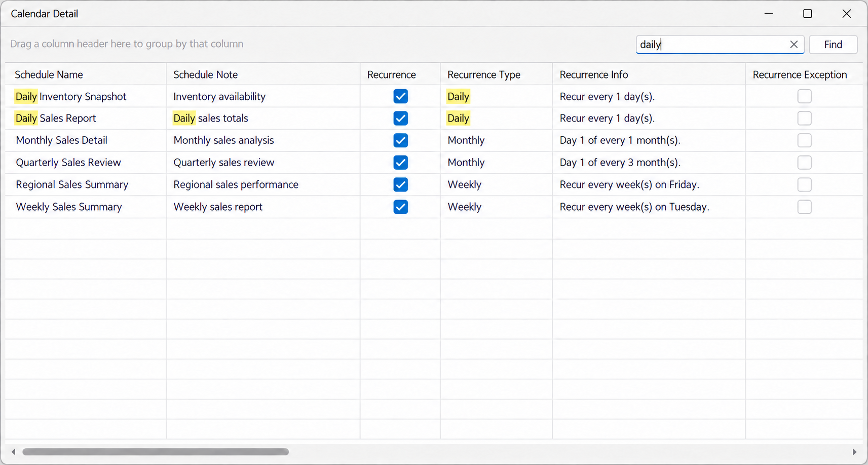Maximize the Calendar Detail window

(x=808, y=14)
